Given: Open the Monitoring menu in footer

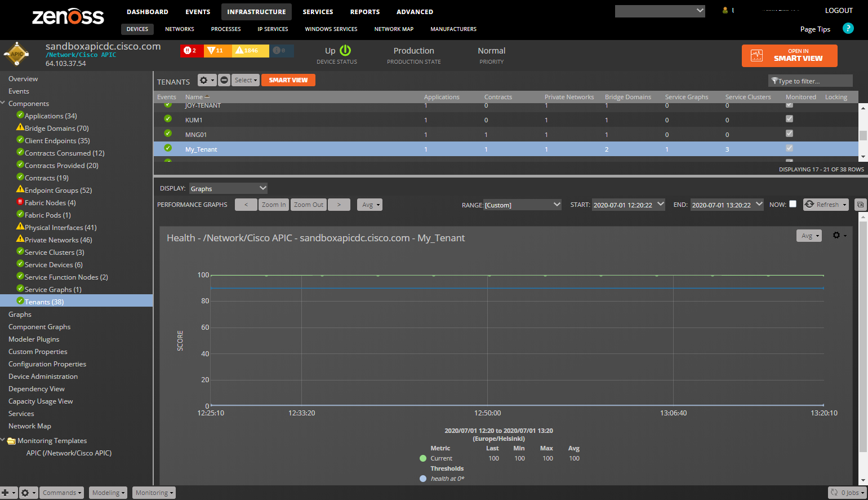Looking at the screenshot, I should pyautogui.click(x=154, y=493).
